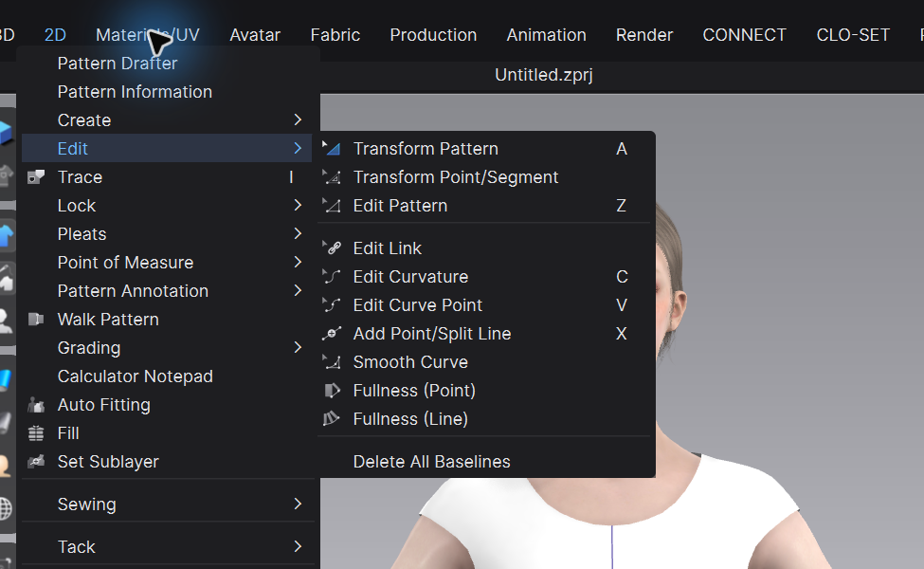Click the Add Point/Split Line icon
Image resolution: width=924 pixels, height=569 pixels.
(x=332, y=333)
